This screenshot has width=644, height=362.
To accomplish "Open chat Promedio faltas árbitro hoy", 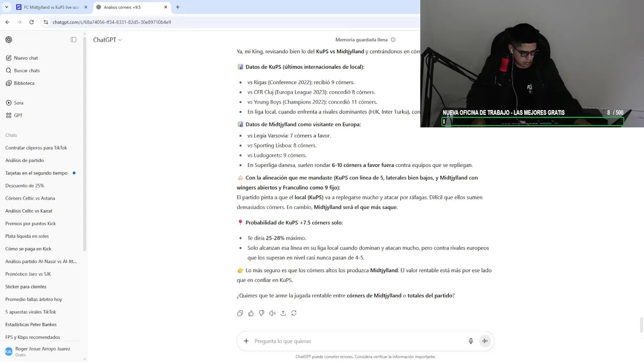I will (34, 299).
